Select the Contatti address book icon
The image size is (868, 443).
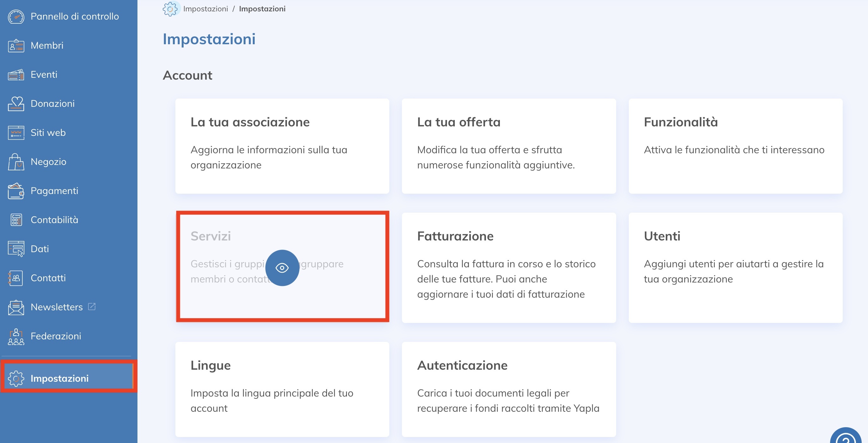(x=15, y=278)
